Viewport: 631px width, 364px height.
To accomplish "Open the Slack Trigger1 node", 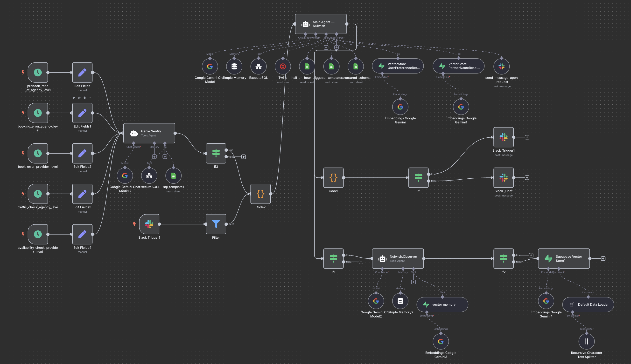I will point(149,224).
